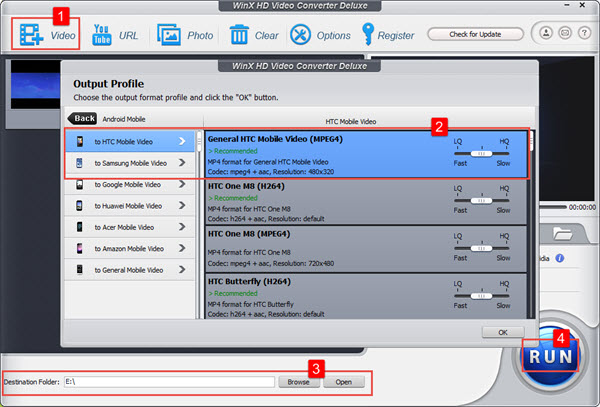Image resolution: width=600 pixels, height=407 pixels.
Task: Click the Register key icon
Action: [368, 34]
